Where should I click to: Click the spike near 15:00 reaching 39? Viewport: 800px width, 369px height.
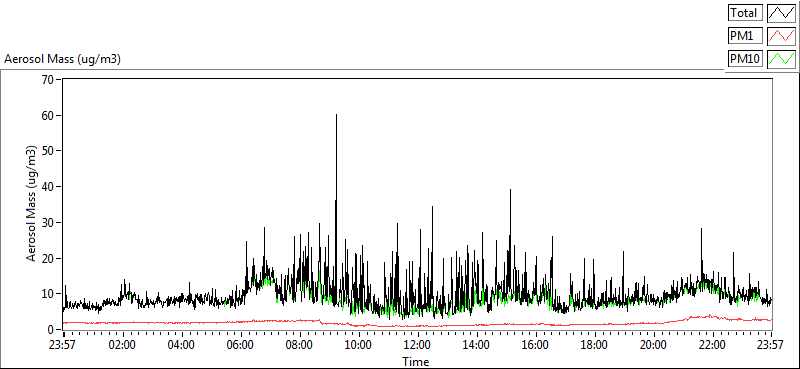point(510,190)
